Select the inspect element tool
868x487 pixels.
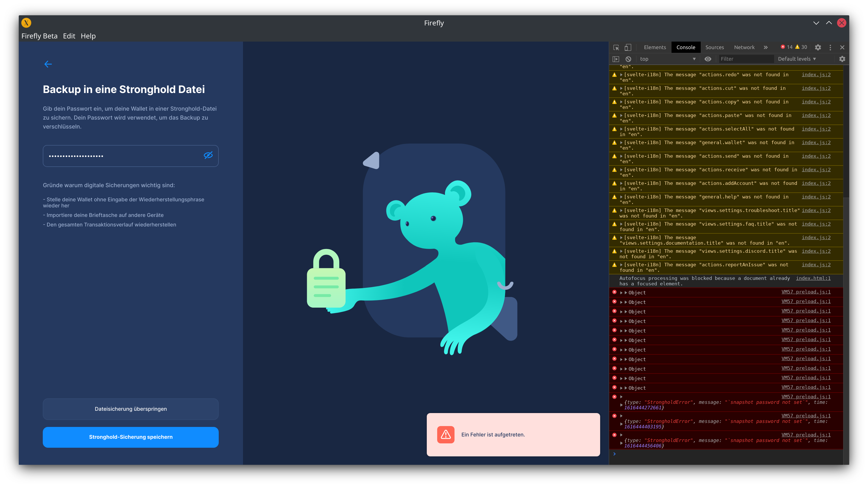[x=616, y=47]
